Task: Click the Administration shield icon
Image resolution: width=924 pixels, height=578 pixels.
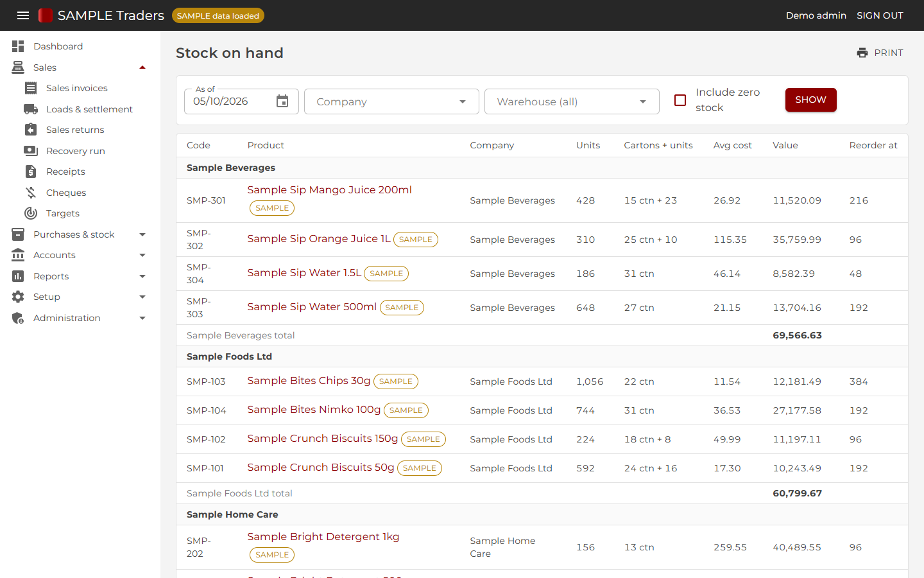Action: [x=18, y=318]
